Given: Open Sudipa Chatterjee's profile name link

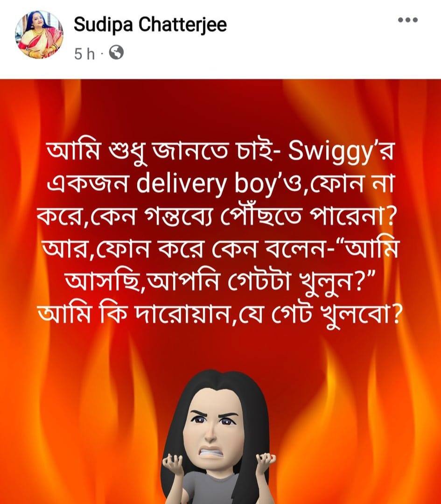Looking at the screenshot, I should tap(150, 24).
